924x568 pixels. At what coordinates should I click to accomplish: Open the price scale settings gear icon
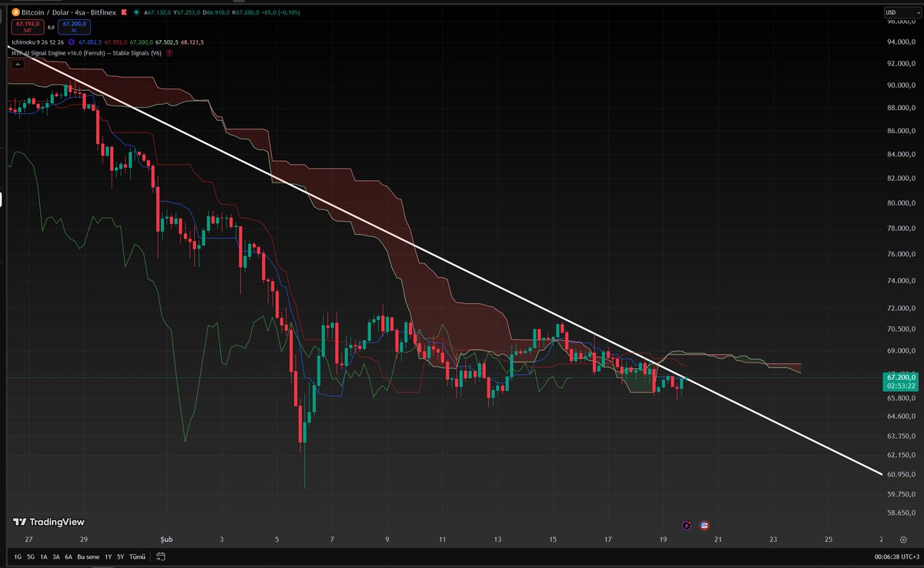pos(903,538)
